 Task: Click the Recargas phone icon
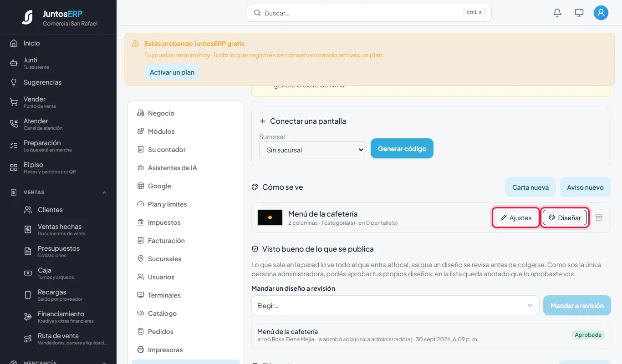click(28, 295)
